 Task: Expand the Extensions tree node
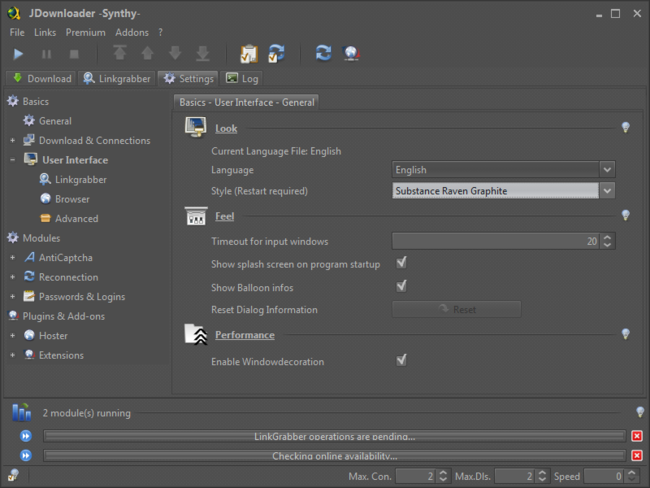[12, 355]
